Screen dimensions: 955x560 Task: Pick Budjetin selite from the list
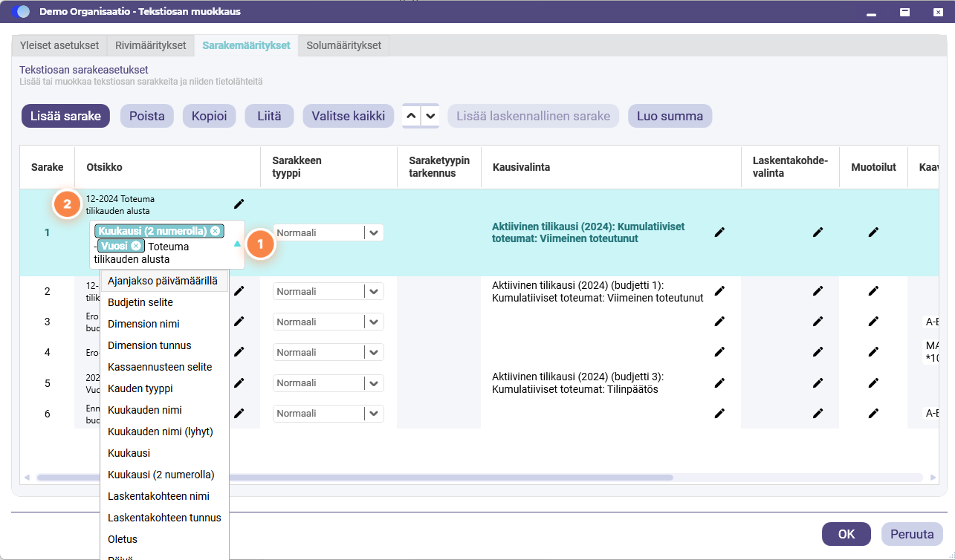pyautogui.click(x=164, y=302)
